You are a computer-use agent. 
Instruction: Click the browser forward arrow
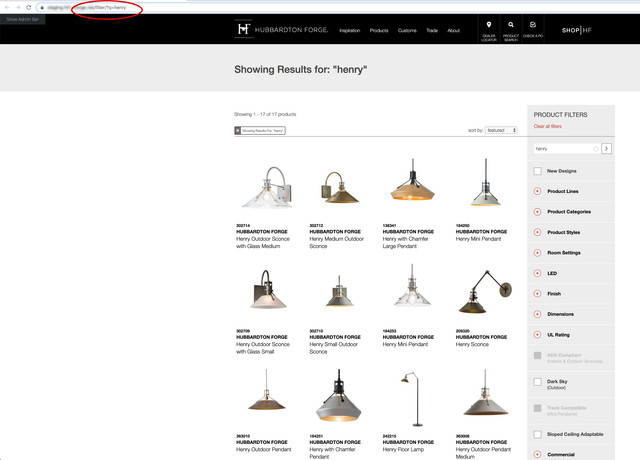click(x=18, y=7)
